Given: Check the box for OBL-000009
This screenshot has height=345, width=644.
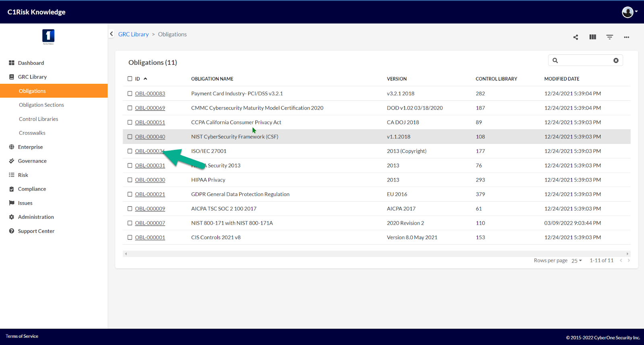Looking at the screenshot, I should pyautogui.click(x=130, y=209).
